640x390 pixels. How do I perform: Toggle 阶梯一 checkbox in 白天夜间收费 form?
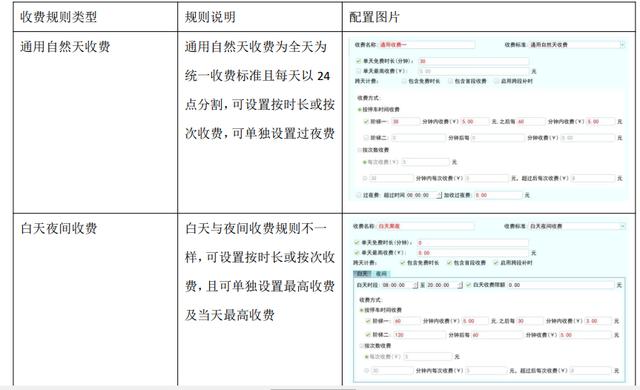click(368, 321)
